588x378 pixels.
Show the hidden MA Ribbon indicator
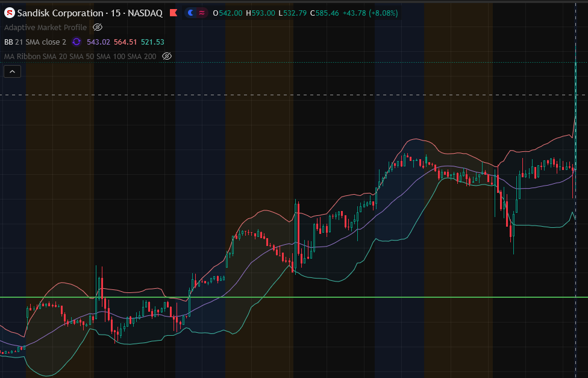(x=167, y=56)
